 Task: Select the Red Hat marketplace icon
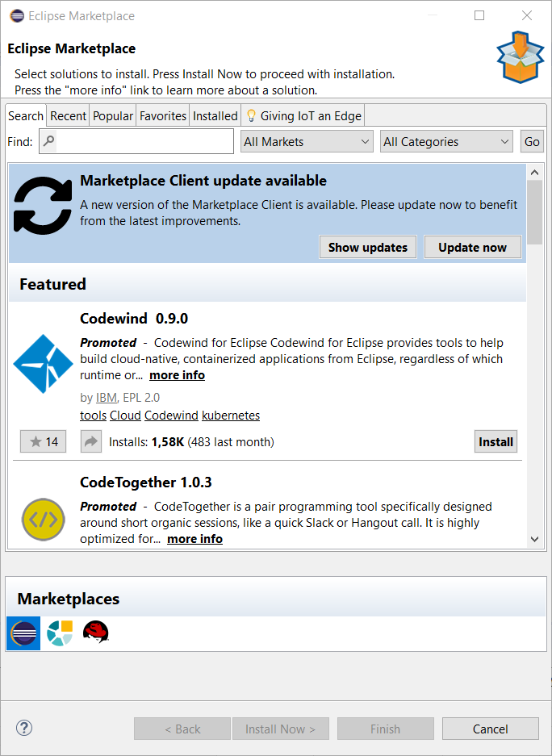click(x=96, y=633)
